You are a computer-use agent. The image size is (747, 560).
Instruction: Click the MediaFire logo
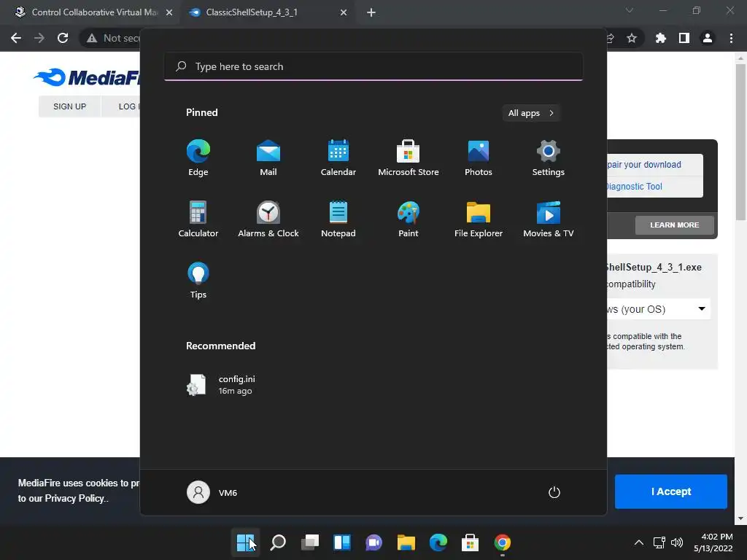(x=87, y=77)
